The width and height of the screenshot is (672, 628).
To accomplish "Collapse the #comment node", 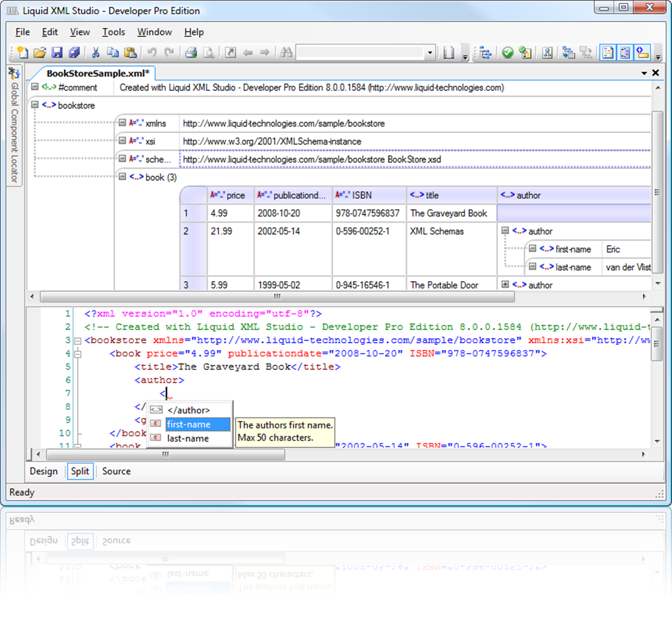I will click(35, 87).
